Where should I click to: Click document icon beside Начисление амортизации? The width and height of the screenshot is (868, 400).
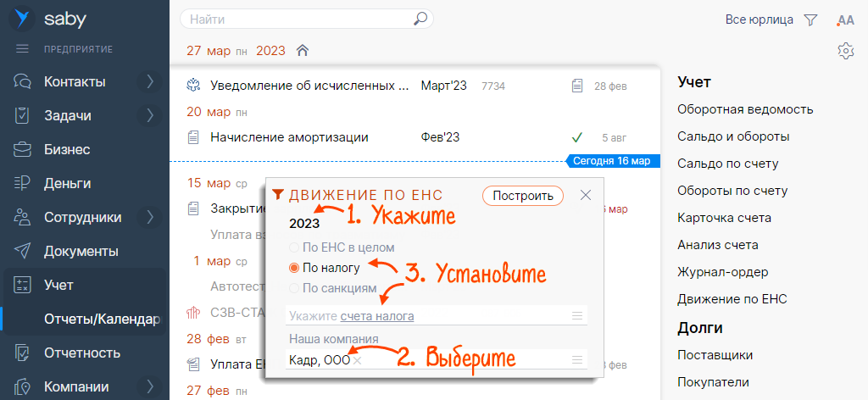point(192,137)
